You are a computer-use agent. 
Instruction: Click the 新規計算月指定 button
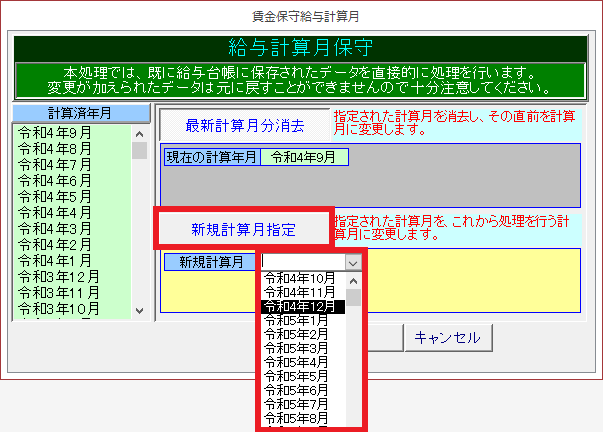243,229
